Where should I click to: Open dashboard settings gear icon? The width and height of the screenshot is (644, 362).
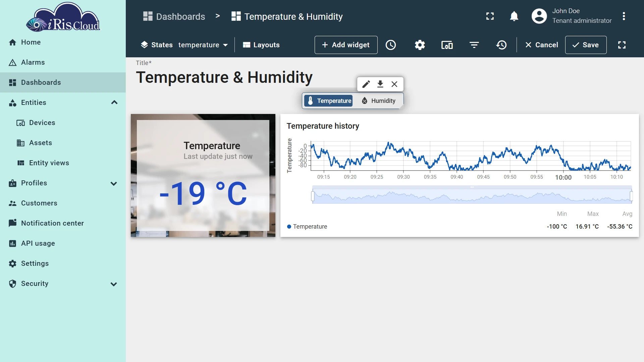coord(420,45)
